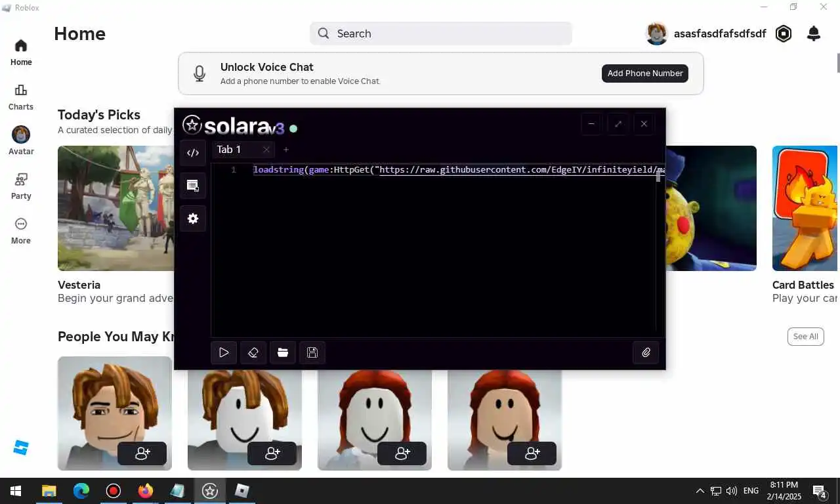The width and height of the screenshot is (840, 504).
Task: Open the Robux hexagon icon
Action: 784,33
